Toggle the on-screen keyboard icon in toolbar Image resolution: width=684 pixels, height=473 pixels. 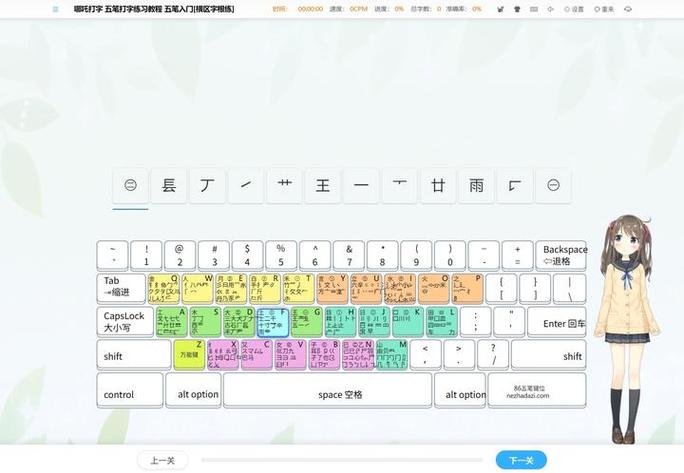click(534, 9)
